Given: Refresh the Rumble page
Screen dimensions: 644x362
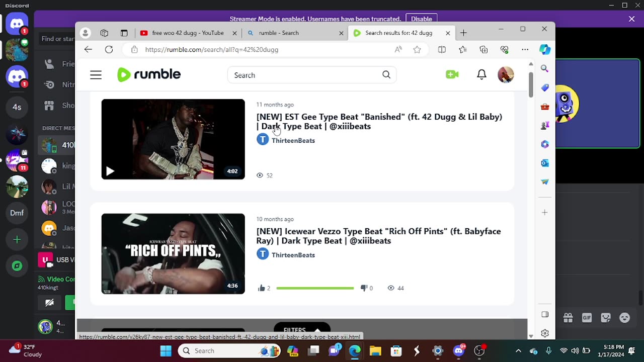Looking at the screenshot, I should coord(109,49).
